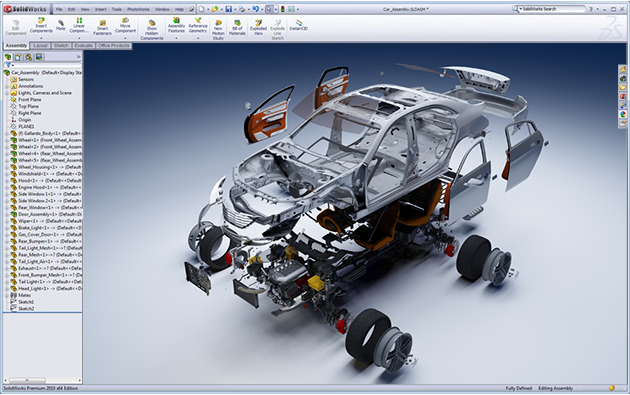
Task: Click Show Hidden Components
Action: pyautogui.click(x=151, y=30)
